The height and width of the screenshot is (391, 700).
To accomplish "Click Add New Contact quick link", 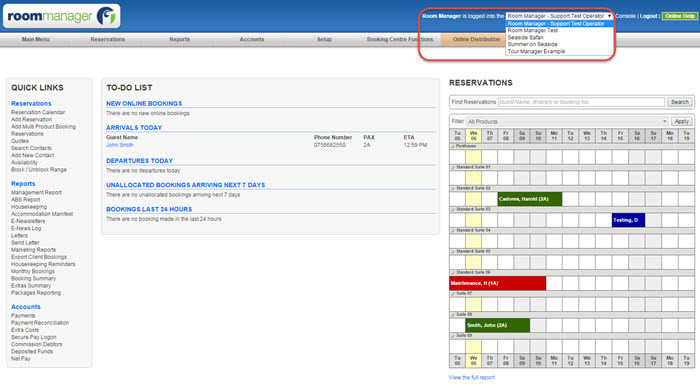I will tap(33, 155).
